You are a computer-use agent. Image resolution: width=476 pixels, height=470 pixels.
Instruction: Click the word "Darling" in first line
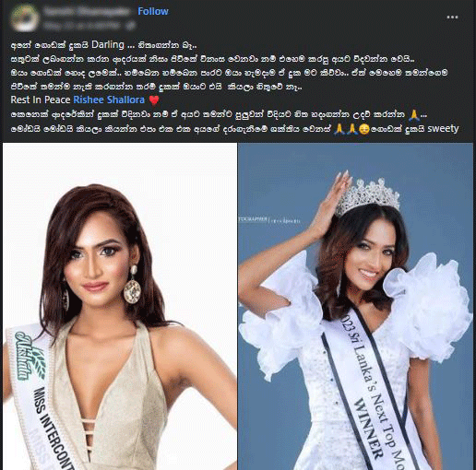click(108, 45)
